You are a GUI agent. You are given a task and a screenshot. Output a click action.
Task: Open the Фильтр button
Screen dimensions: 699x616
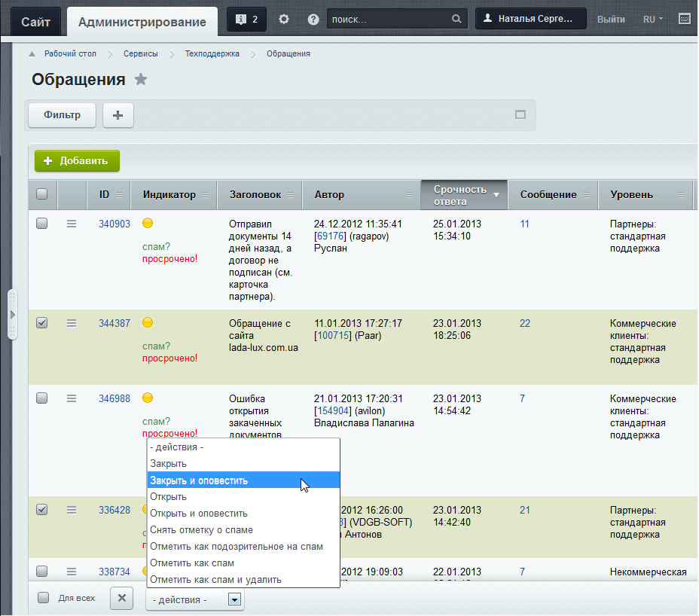[62, 115]
